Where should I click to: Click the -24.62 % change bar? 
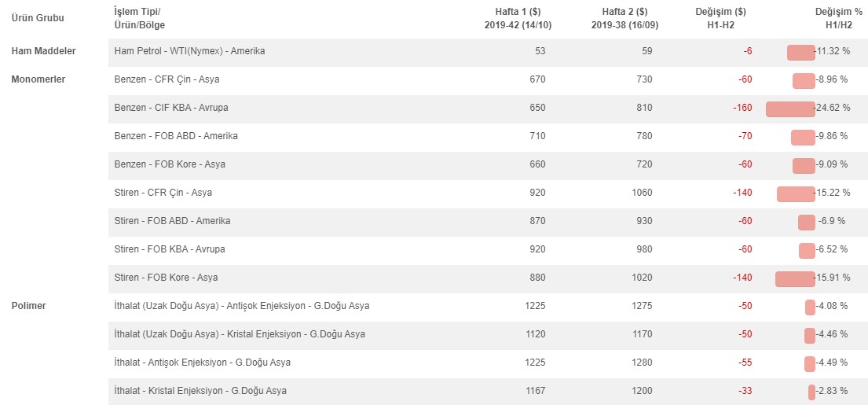coord(790,109)
